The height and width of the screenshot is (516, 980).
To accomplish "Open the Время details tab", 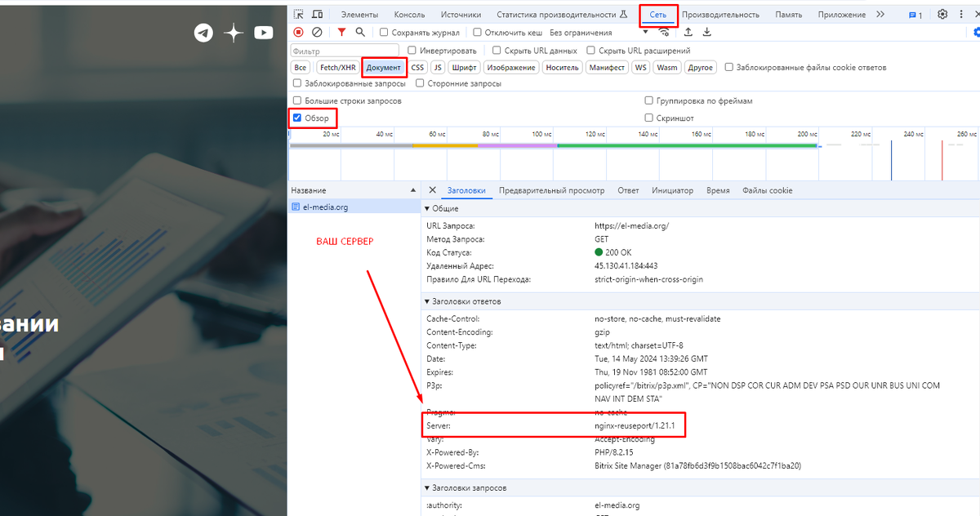I will click(x=718, y=190).
